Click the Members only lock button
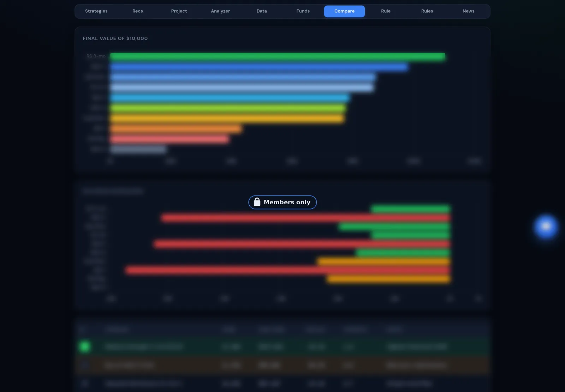This screenshot has height=392, width=565. pyautogui.click(x=282, y=202)
